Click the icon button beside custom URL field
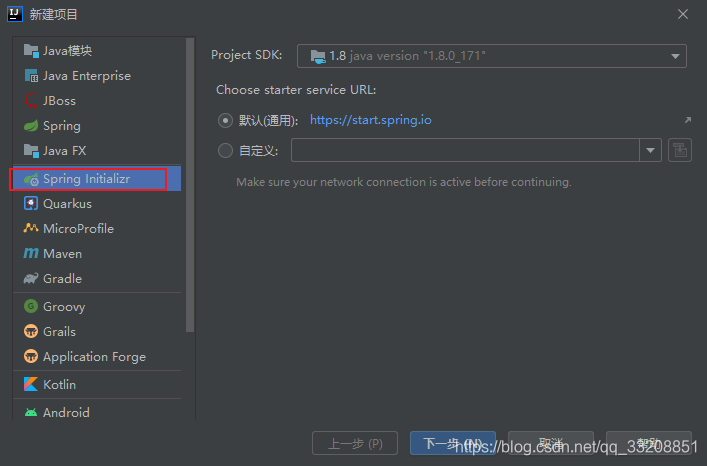Screen dimensions: 707x466 pos(679,150)
